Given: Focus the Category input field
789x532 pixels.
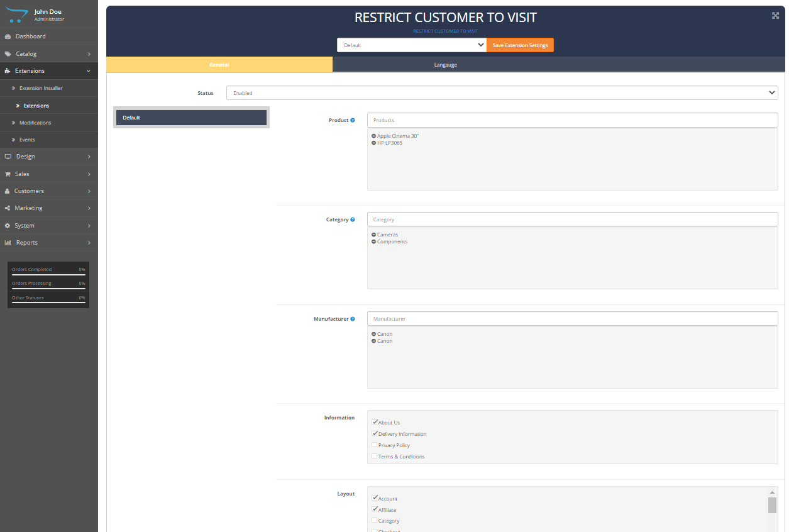Looking at the screenshot, I should click(x=572, y=219).
